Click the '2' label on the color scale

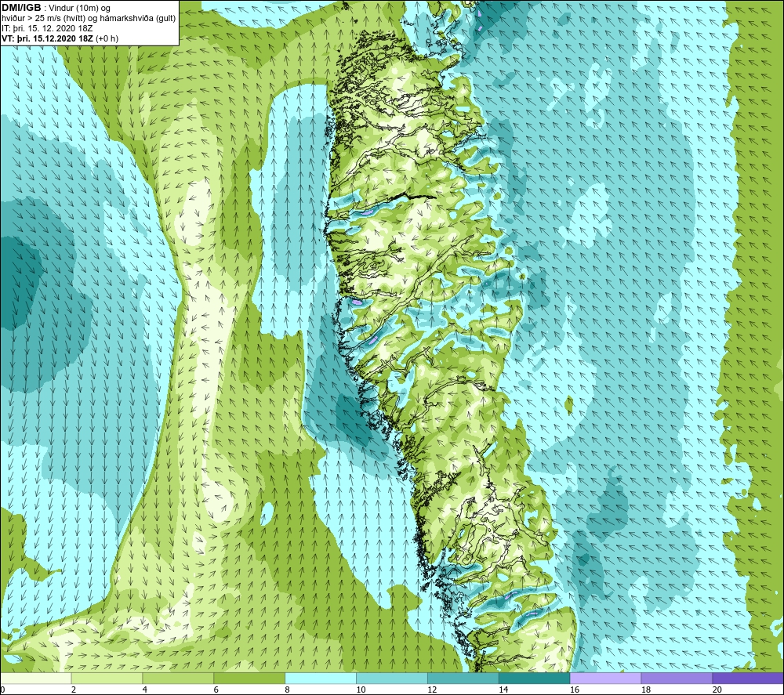click(74, 690)
